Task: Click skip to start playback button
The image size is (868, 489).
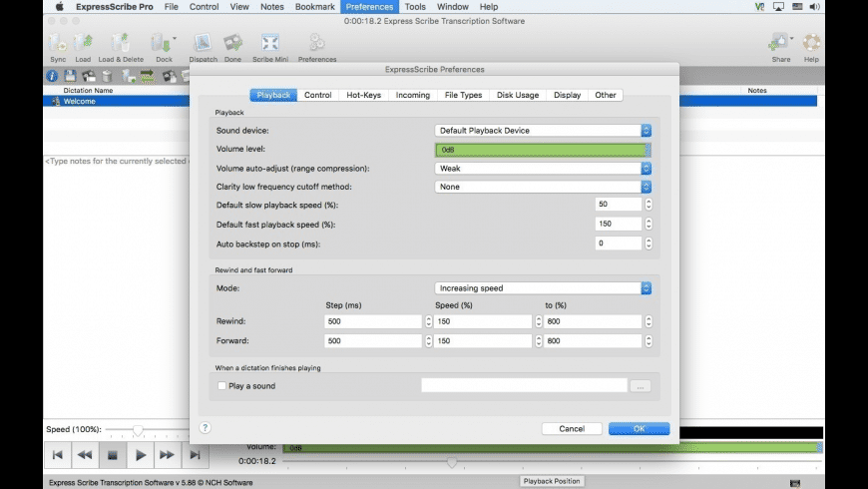Action: 58,455
